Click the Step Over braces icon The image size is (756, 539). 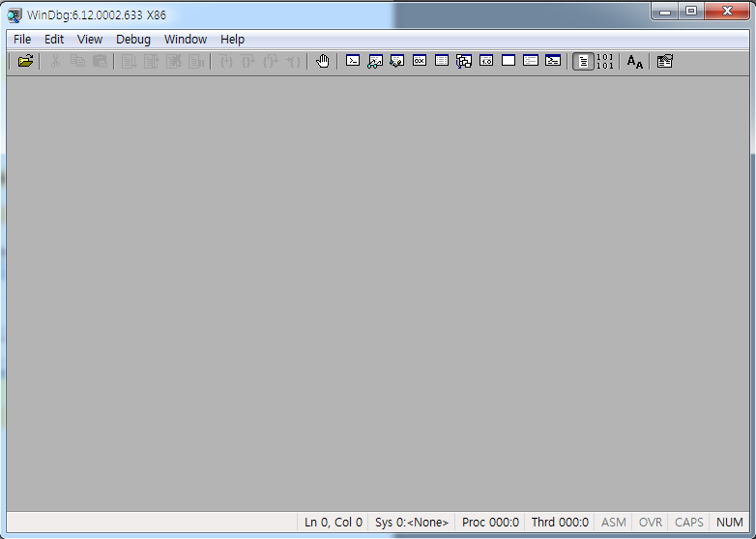pos(247,61)
